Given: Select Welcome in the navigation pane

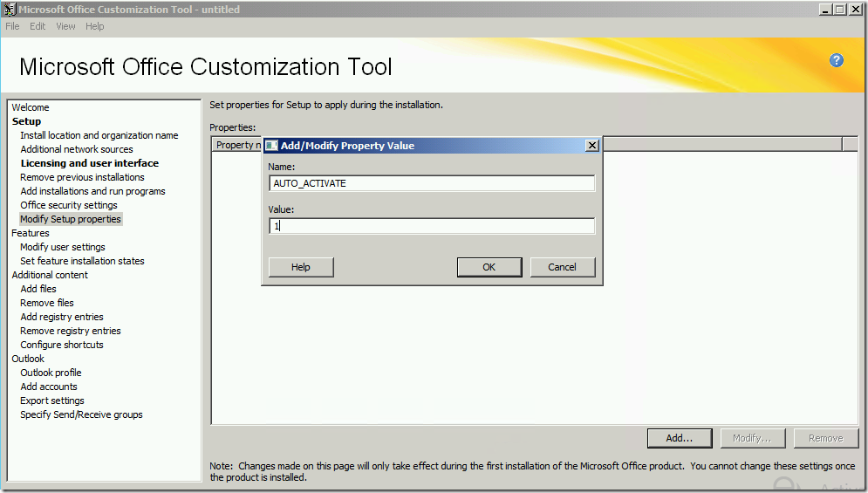Looking at the screenshot, I should pyautogui.click(x=31, y=107).
